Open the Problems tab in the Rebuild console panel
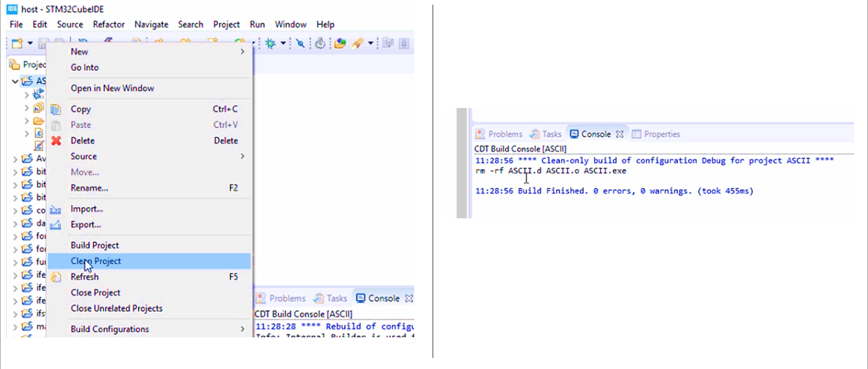 pyautogui.click(x=281, y=298)
